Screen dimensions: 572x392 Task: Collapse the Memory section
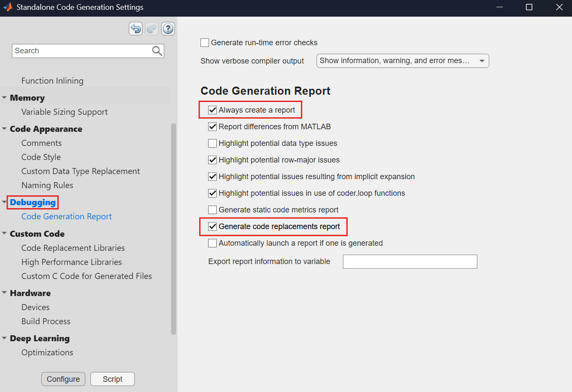click(4, 98)
